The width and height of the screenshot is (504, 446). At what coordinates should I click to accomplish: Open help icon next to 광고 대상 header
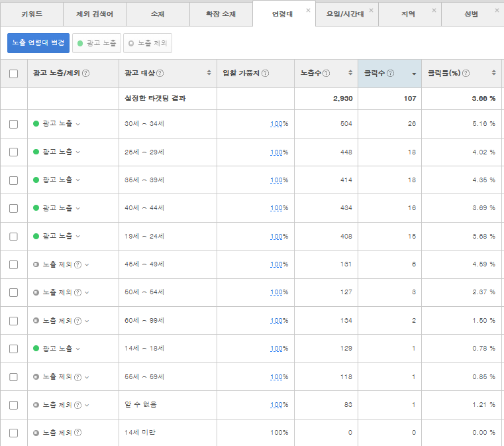point(160,74)
